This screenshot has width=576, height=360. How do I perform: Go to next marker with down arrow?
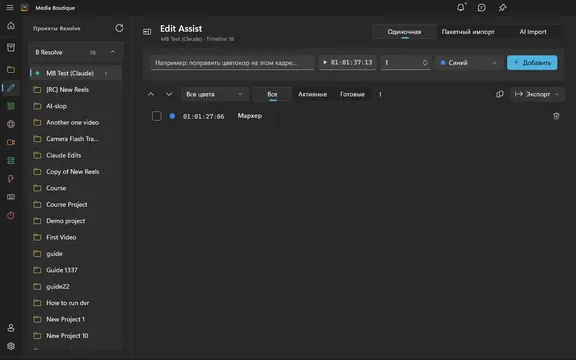point(169,94)
